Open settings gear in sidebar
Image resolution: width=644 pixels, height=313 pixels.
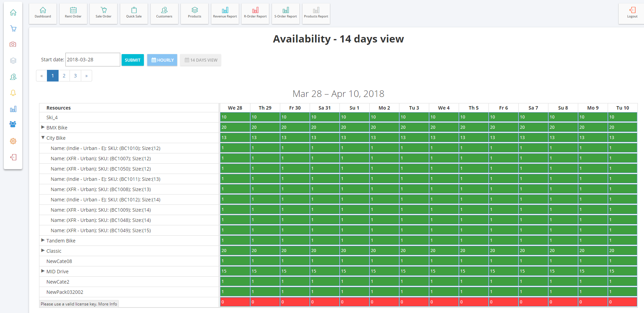(x=13, y=141)
